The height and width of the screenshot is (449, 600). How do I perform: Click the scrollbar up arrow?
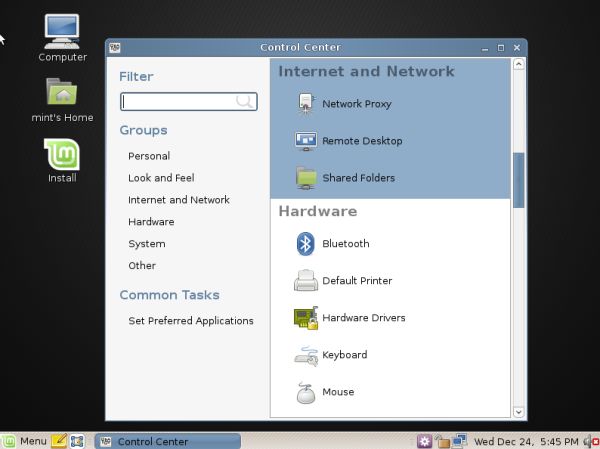tap(518, 64)
